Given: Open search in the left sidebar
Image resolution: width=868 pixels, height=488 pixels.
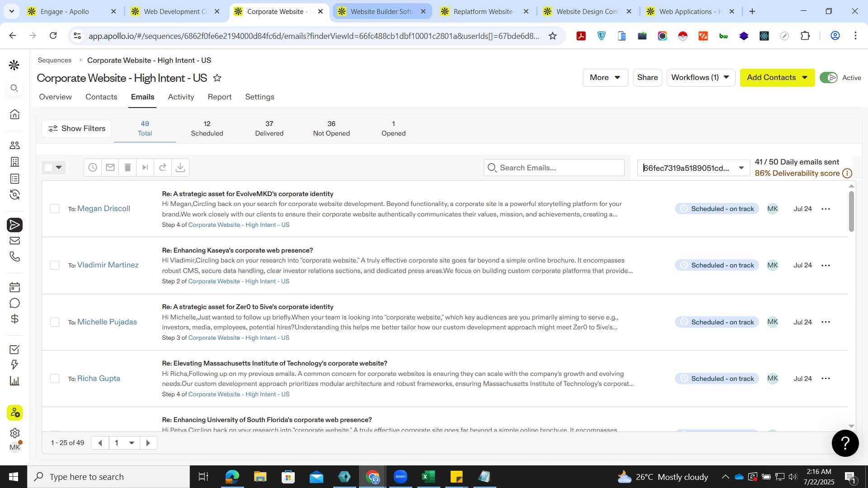Looking at the screenshot, I should coord(14,88).
